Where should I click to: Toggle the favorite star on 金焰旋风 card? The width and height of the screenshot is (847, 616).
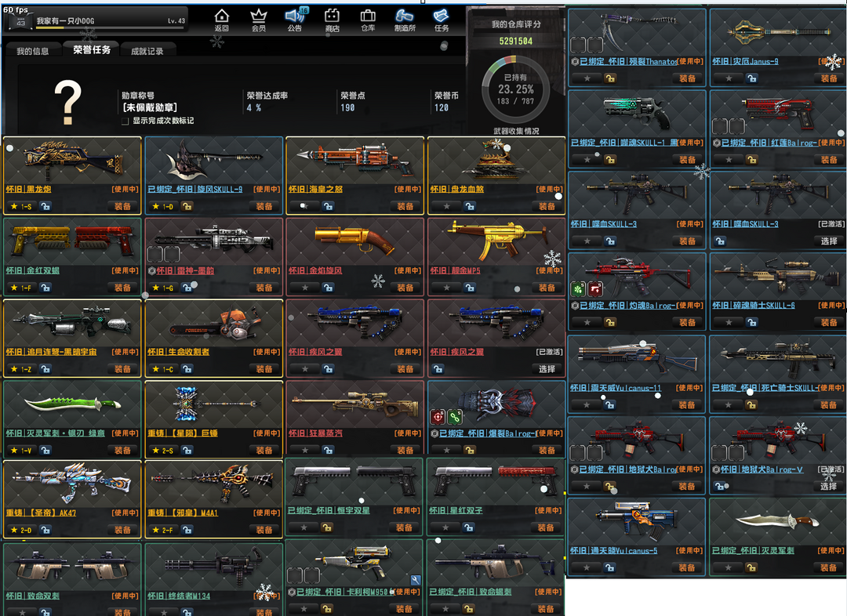point(305,288)
